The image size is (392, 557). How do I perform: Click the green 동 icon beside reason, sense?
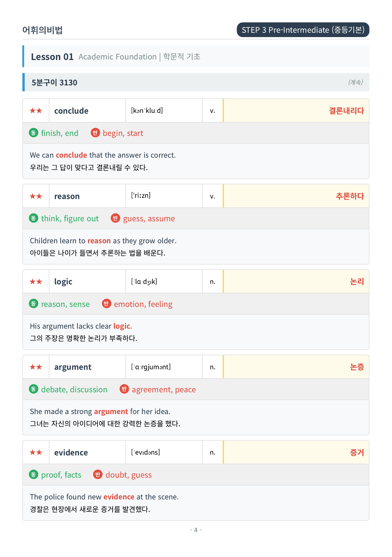point(33,304)
